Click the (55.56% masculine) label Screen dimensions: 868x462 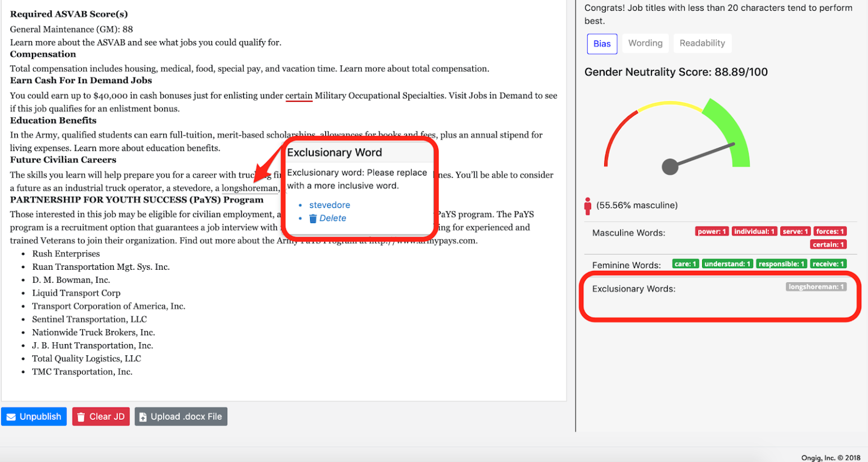coord(637,205)
